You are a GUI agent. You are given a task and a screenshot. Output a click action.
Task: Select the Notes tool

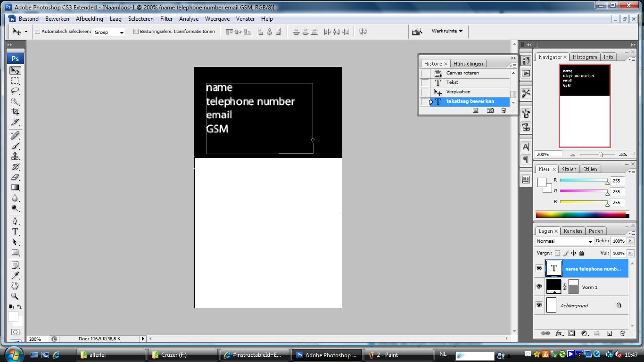[15, 265]
